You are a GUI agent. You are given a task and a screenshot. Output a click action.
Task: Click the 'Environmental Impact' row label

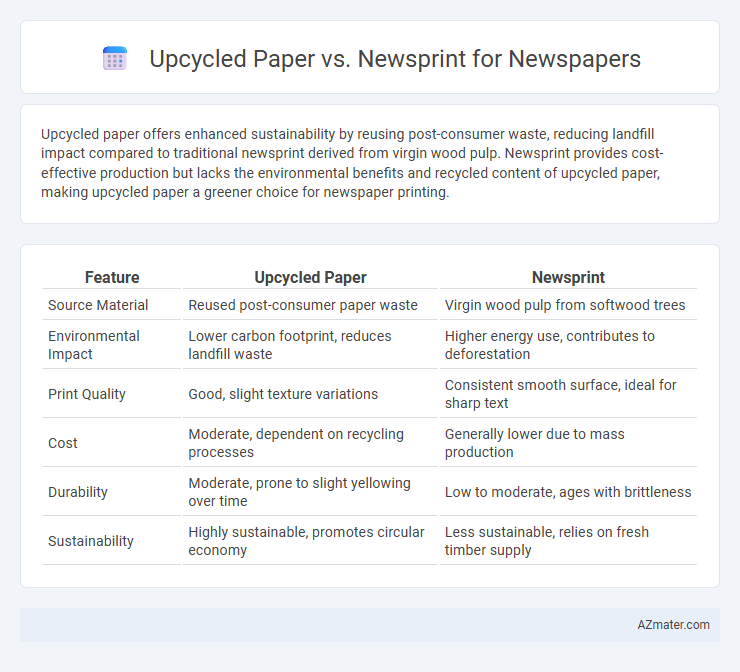[x=94, y=344]
